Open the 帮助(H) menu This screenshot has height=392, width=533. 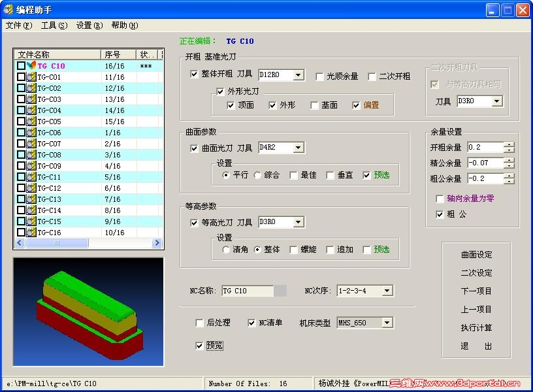(x=124, y=25)
